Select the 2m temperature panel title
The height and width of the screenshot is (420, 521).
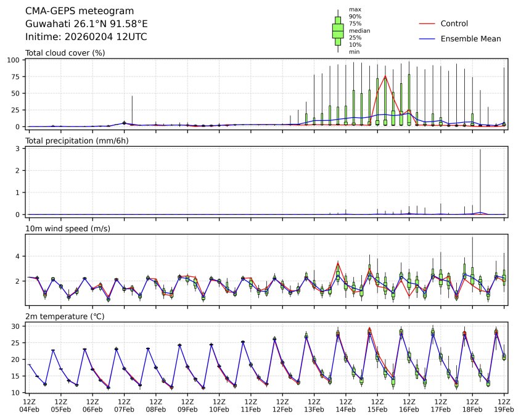(x=65, y=316)
